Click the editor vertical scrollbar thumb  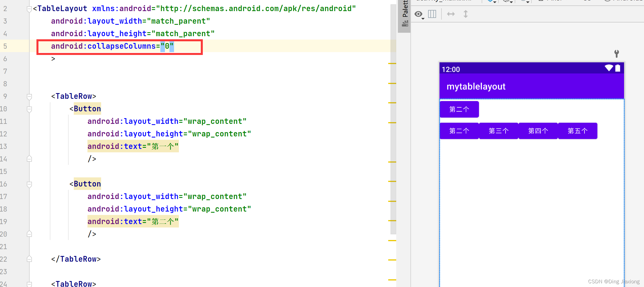click(393, 119)
